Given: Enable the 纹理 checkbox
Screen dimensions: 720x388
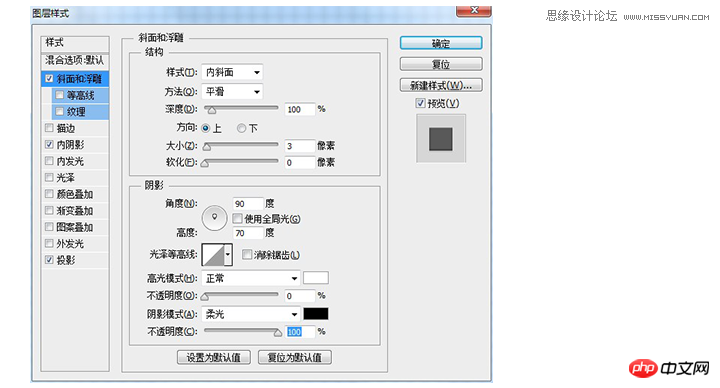Looking at the screenshot, I should 59,112.
